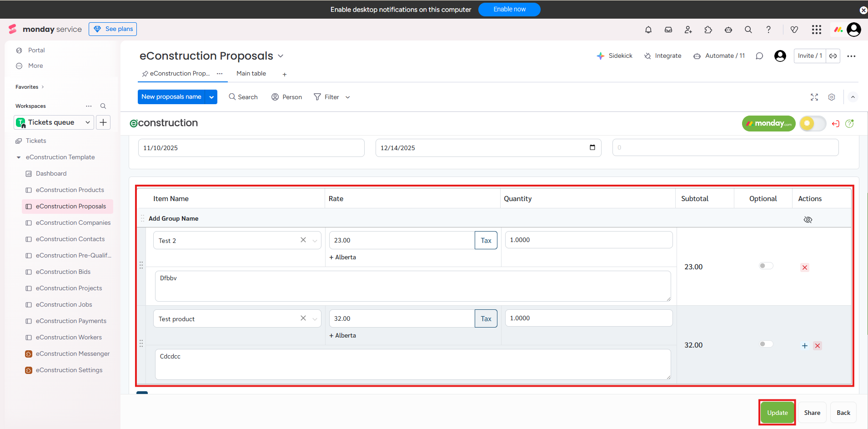Viewport: 868px width, 429px height.
Task: Open the inbox tray icon
Action: click(x=668, y=30)
